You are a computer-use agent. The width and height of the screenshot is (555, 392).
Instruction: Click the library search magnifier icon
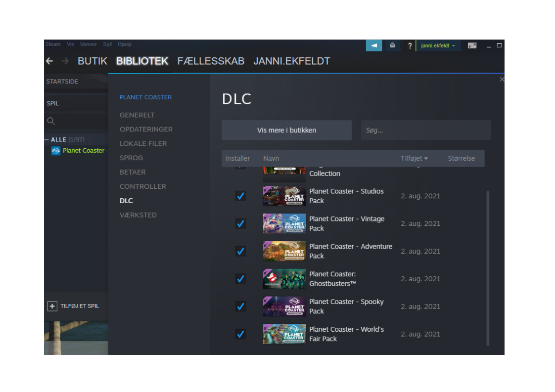pos(51,121)
